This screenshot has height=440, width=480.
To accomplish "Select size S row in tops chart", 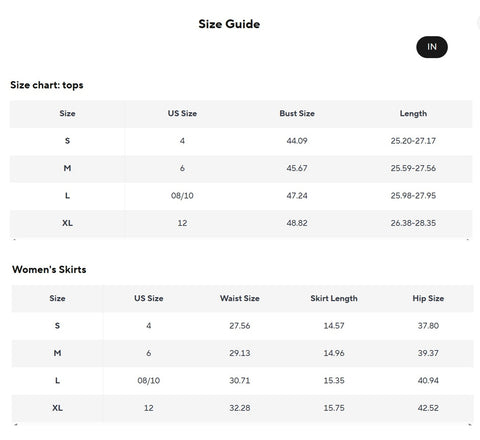I will click(241, 141).
